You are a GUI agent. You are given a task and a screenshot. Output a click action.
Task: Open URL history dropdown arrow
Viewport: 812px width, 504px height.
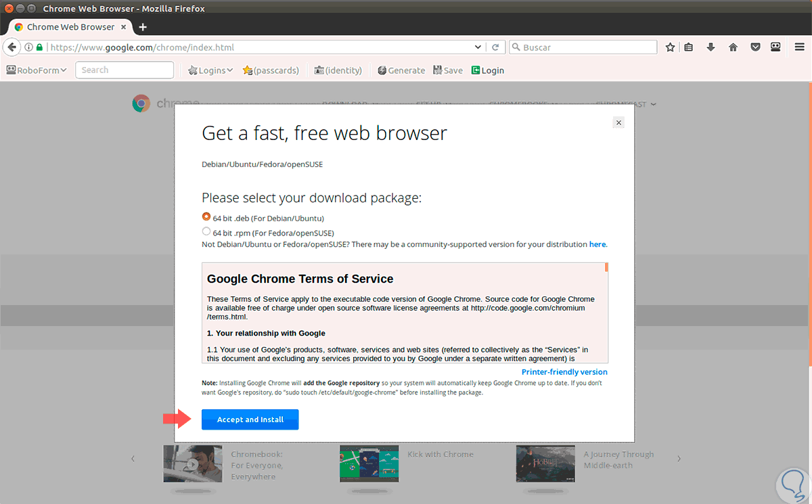[478, 47]
